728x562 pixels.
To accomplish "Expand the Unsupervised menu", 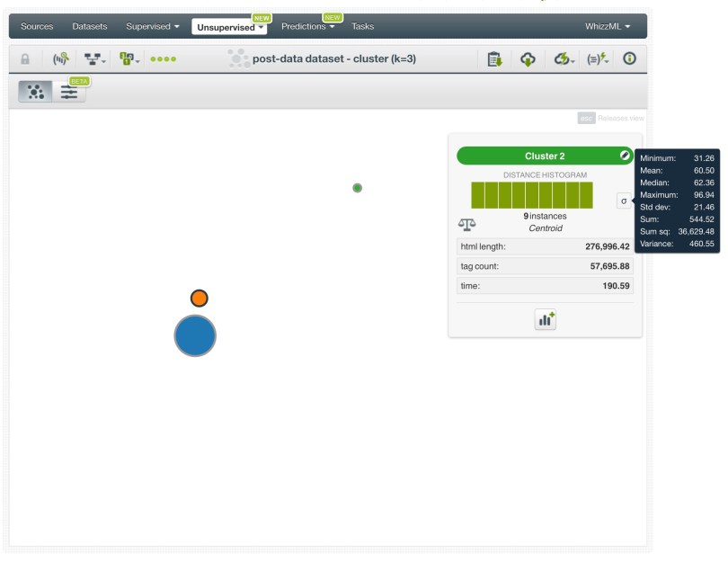I will pyautogui.click(x=229, y=26).
